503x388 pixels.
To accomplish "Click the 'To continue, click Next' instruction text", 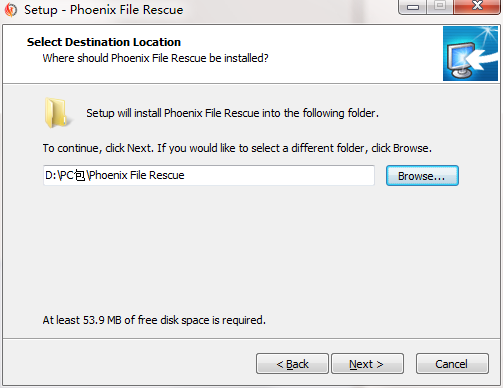I will (x=237, y=148).
